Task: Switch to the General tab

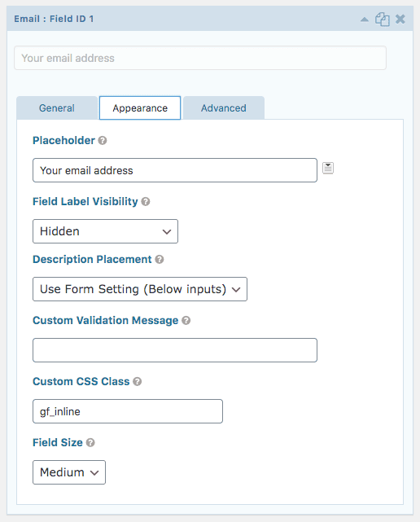Action: click(x=57, y=107)
